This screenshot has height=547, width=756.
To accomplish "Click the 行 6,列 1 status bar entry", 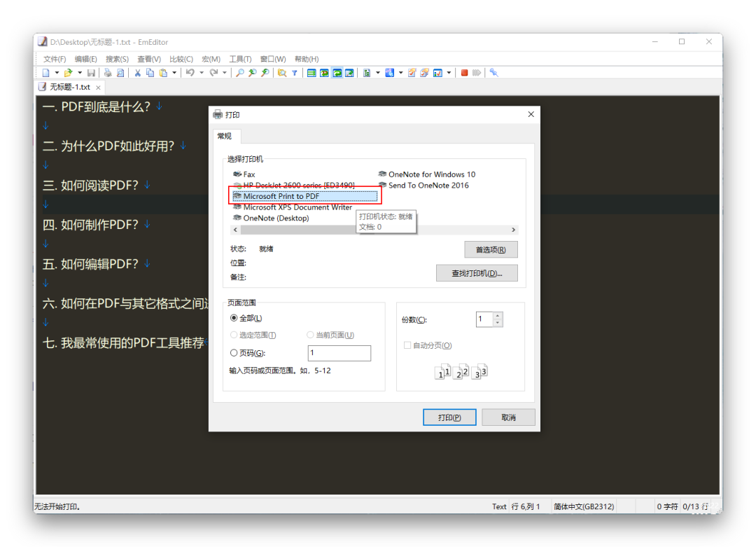I will (x=526, y=506).
